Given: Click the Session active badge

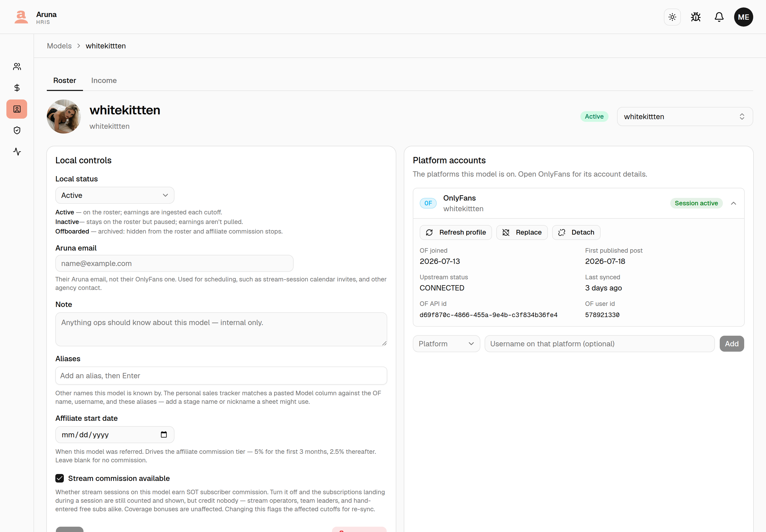Looking at the screenshot, I should (696, 203).
